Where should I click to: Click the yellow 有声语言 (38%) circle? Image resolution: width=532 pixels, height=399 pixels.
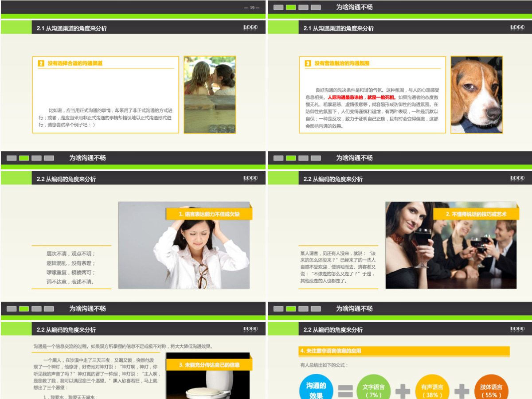pos(432,387)
